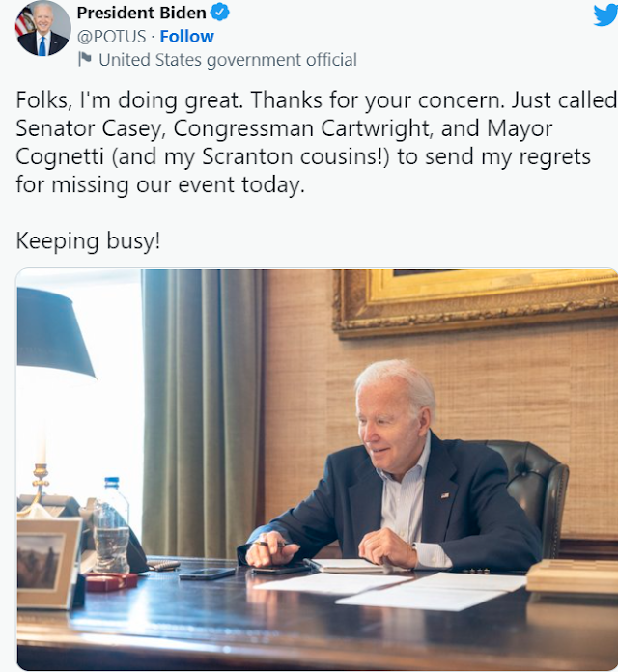Image resolution: width=618 pixels, height=672 pixels.
Task: Click the gold-framed painting on the wall
Action: [476, 302]
